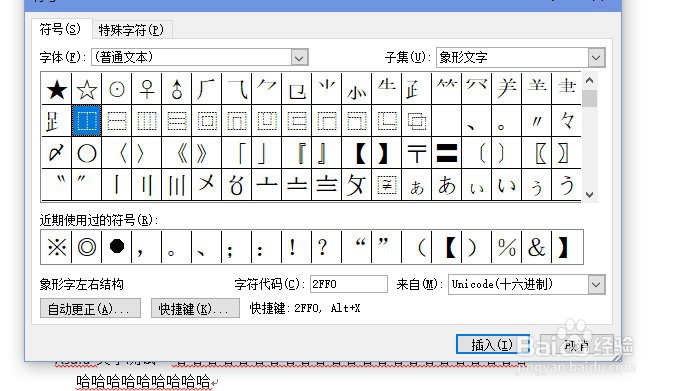Screen dimensions: 673x391
Task: Pick the recently used black octagon symbol
Action: click(x=117, y=247)
